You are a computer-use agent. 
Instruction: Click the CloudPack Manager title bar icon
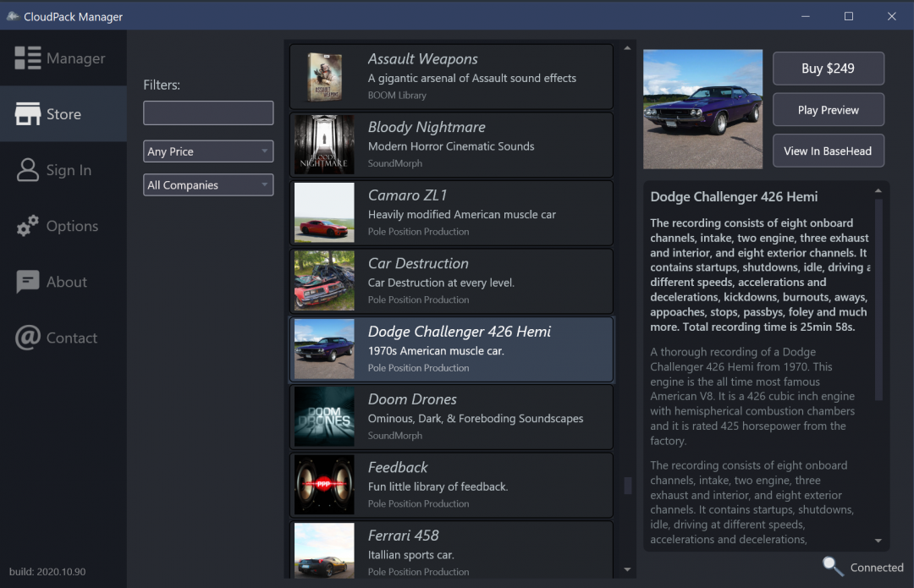pos(14,15)
